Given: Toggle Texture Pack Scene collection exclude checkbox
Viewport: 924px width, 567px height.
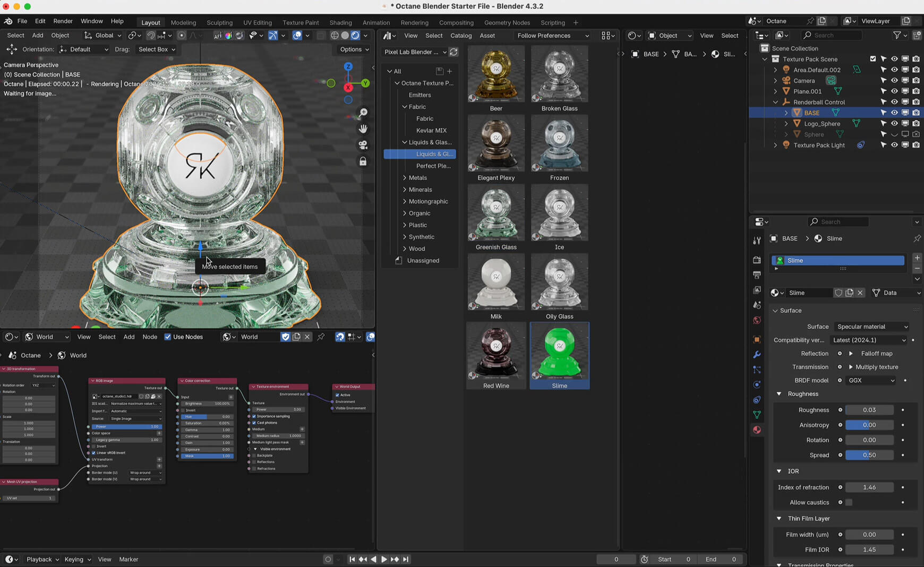Looking at the screenshot, I should (872, 59).
